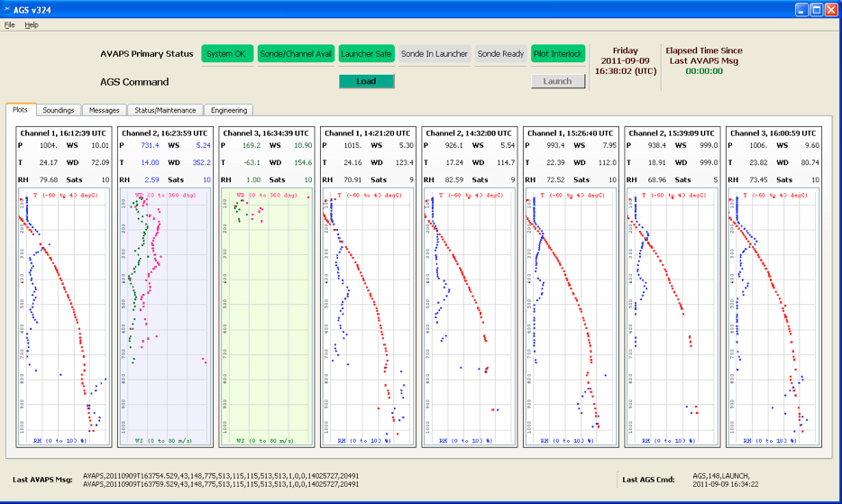Click the Channel 1, 16:12:39 UTC plot area
The image size is (842, 504).
(x=64, y=316)
